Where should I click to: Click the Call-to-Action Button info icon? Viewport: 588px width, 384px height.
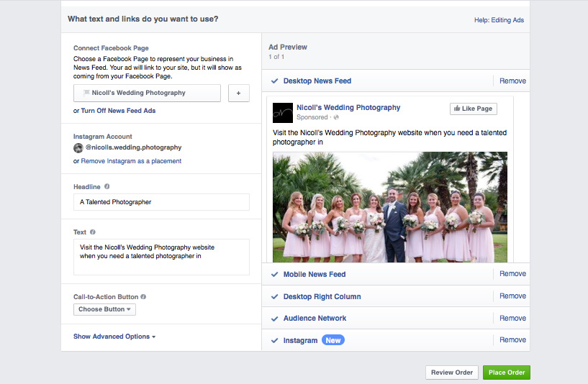pos(143,297)
